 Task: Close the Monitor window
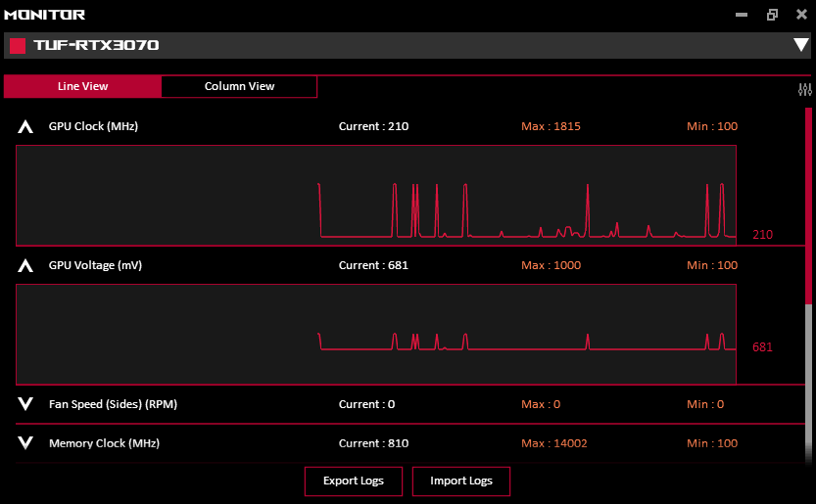click(802, 14)
